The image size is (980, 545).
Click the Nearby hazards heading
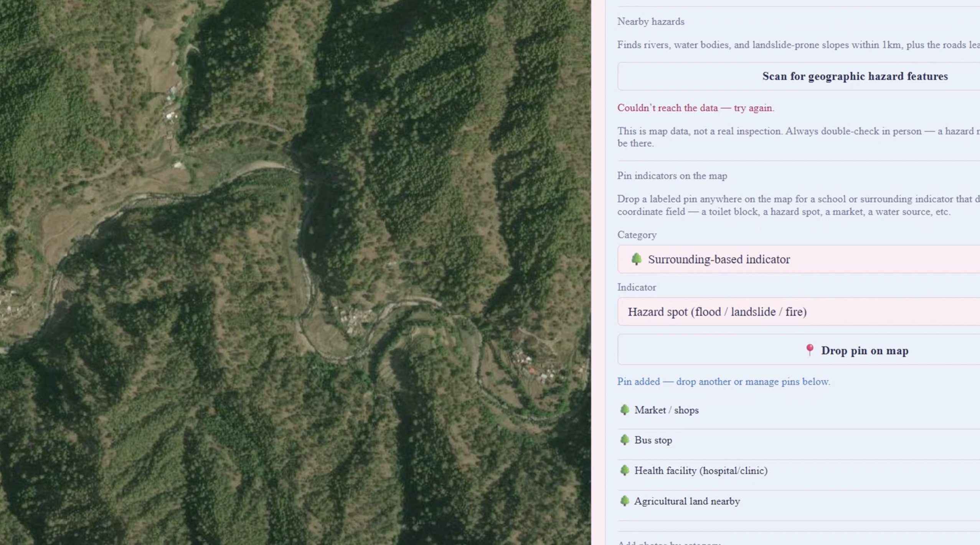pyautogui.click(x=651, y=21)
